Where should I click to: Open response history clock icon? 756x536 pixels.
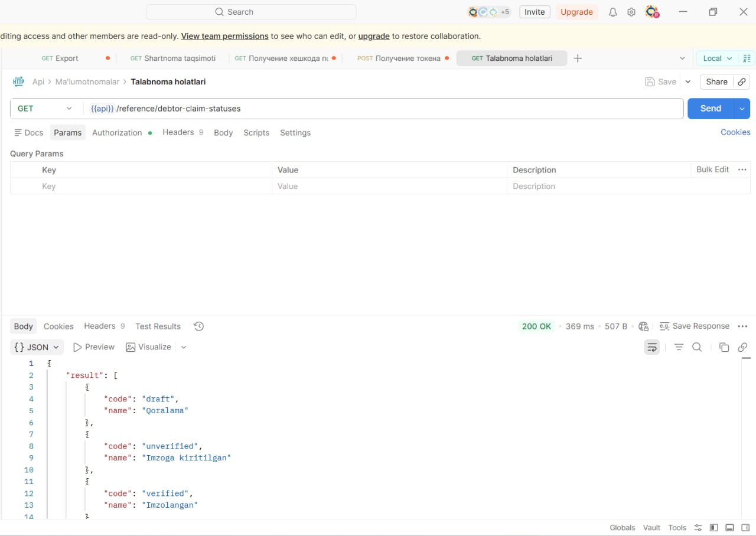click(199, 326)
